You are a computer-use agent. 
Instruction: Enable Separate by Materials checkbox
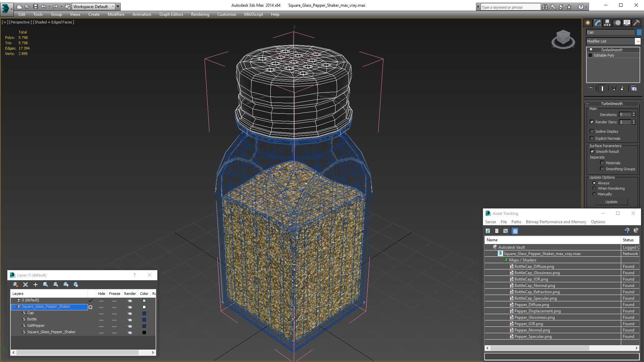[x=602, y=163]
